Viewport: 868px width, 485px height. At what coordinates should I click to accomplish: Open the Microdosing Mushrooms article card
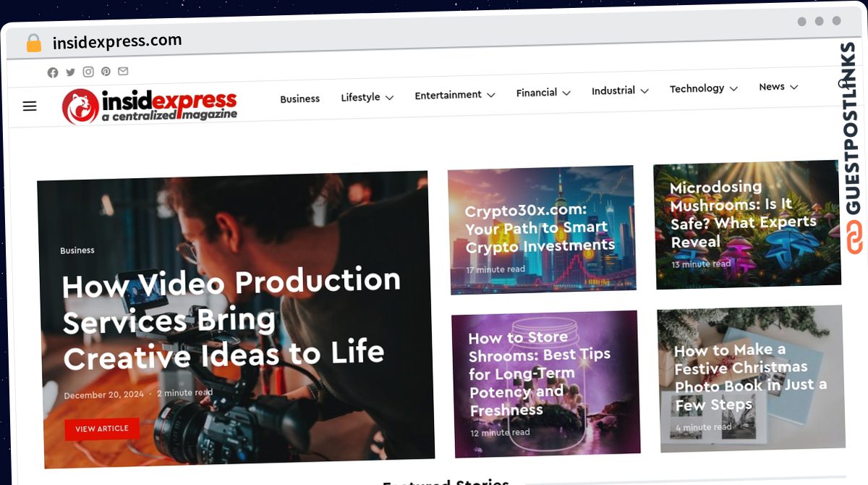[x=746, y=224]
